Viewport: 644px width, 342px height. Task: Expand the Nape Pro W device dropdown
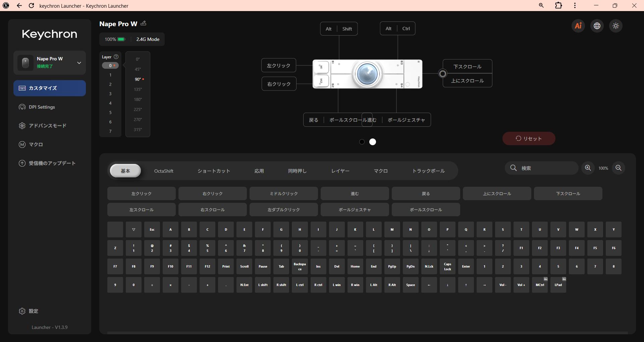tap(79, 63)
